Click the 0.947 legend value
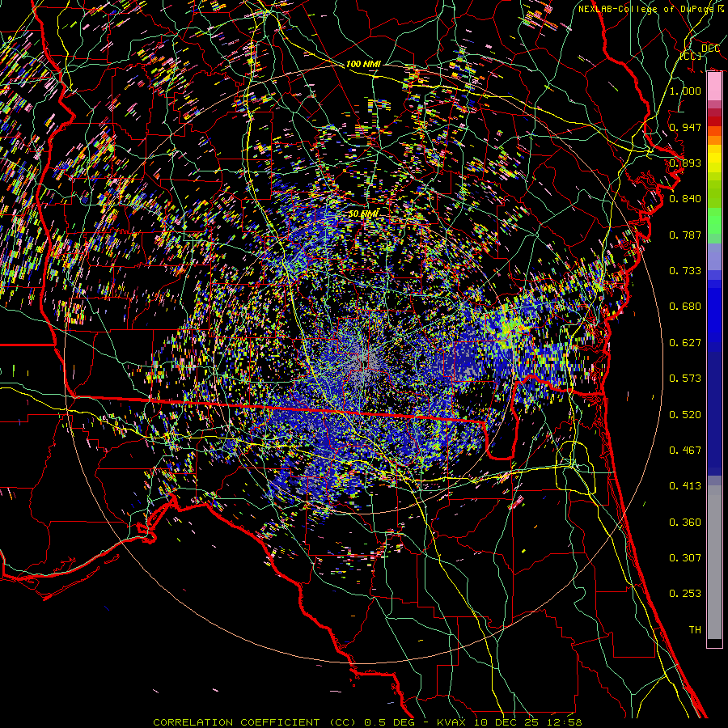The width and height of the screenshot is (728, 728). pos(685,127)
